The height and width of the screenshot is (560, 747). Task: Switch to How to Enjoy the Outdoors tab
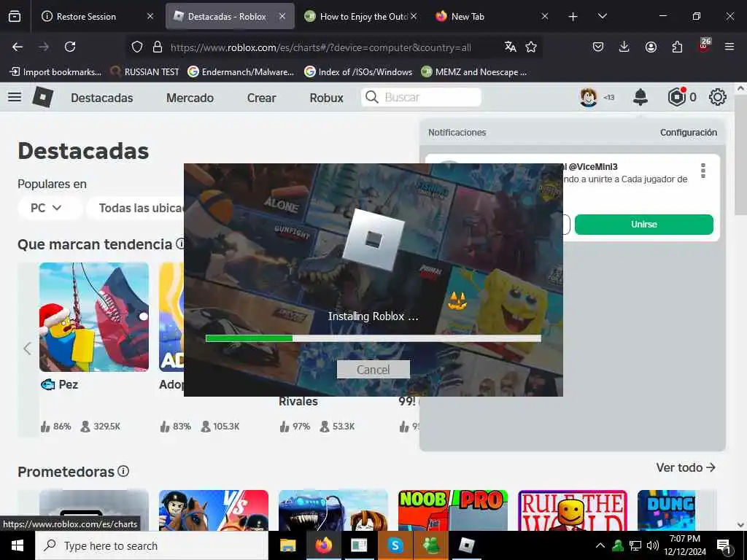(360, 16)
